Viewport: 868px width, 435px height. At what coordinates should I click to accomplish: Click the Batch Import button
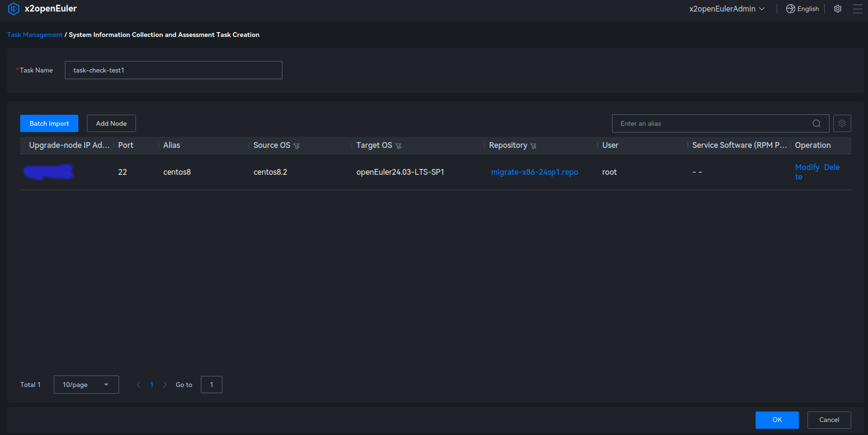point(49,123)
